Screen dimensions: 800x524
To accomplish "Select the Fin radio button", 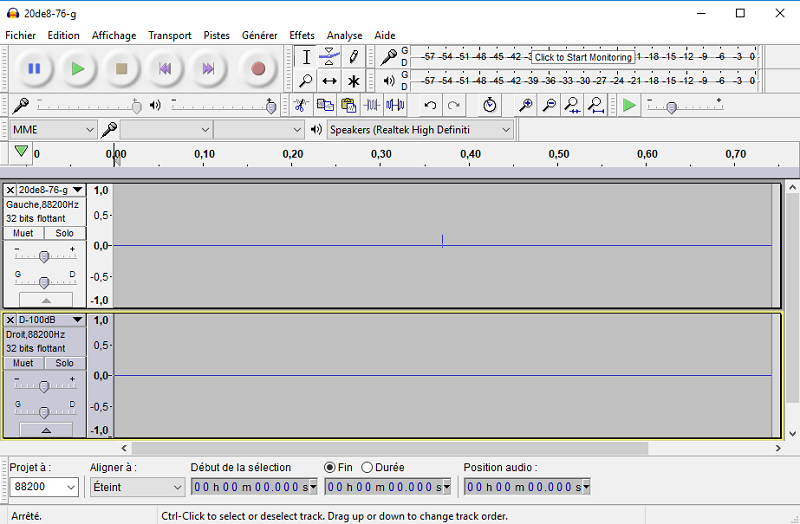I will [x=330, y=467].
